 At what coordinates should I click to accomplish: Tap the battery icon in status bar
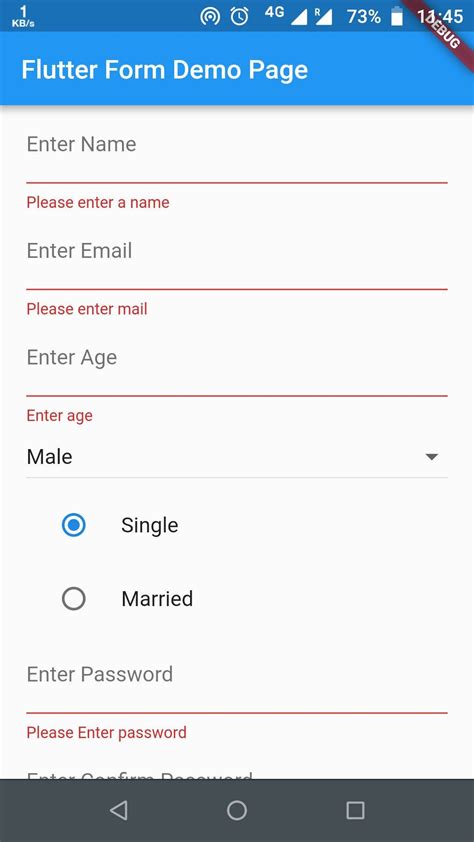[397, 16]
